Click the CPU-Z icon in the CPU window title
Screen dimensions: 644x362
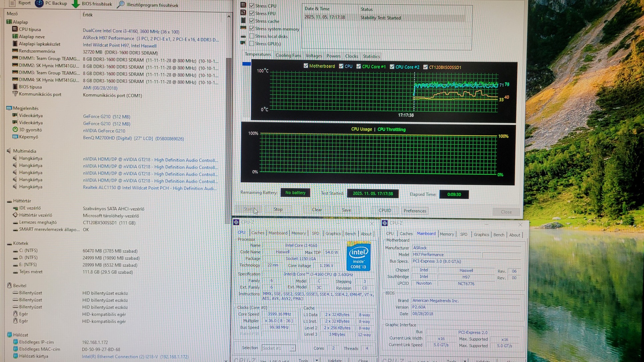tap(236, 222)
